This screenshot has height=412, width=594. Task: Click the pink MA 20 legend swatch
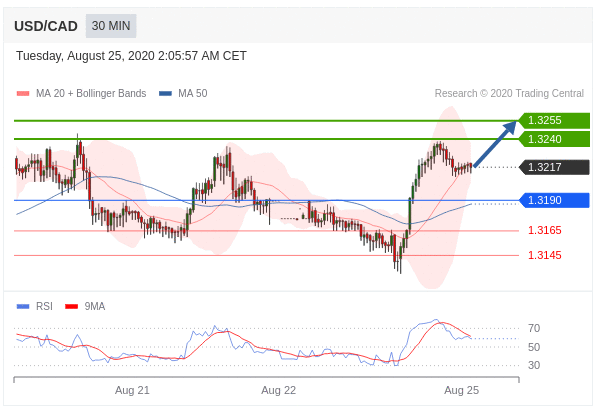point(23,94)
